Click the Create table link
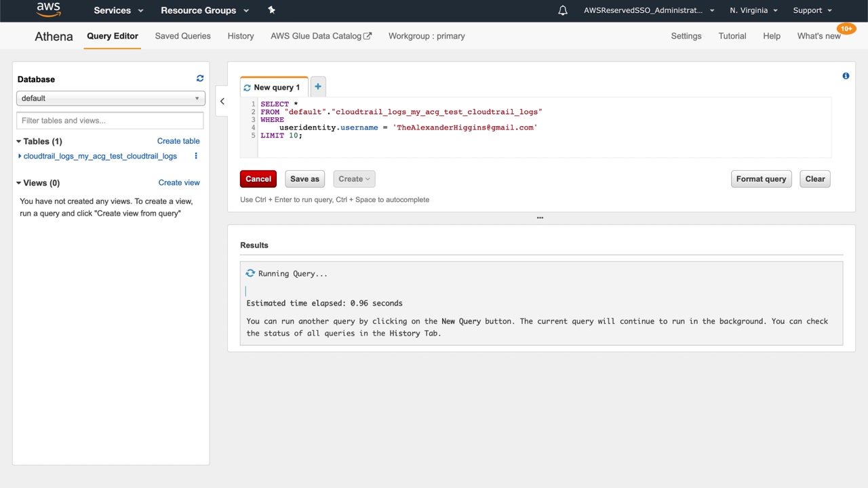The width and height of the screenshot is (868, 488). tap(178, 141)
